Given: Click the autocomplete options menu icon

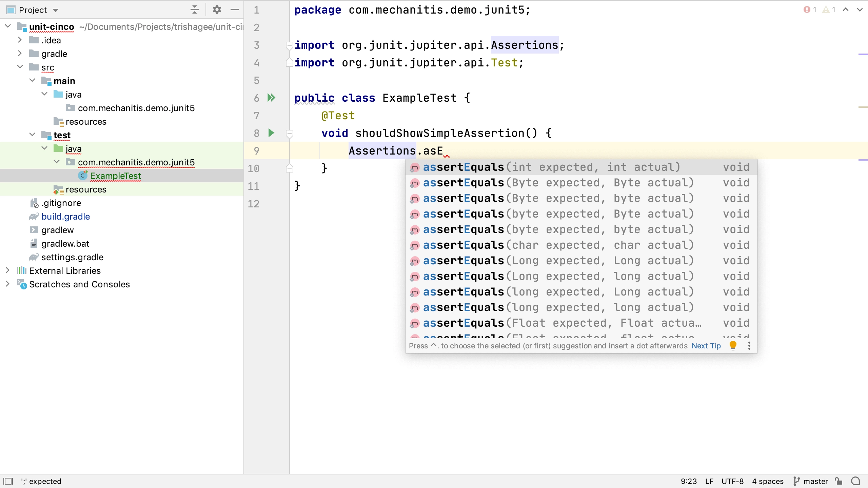Looking at the screenshot, I should click(x=750, y=346).
